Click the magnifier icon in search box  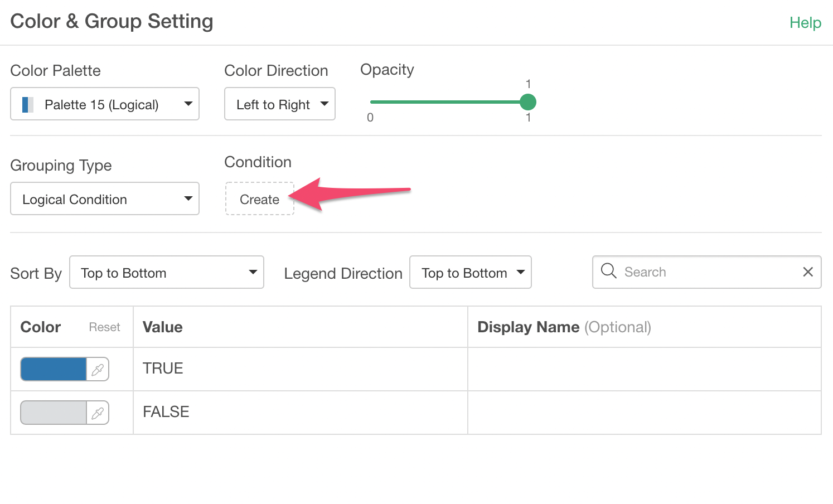coord(608,272)
